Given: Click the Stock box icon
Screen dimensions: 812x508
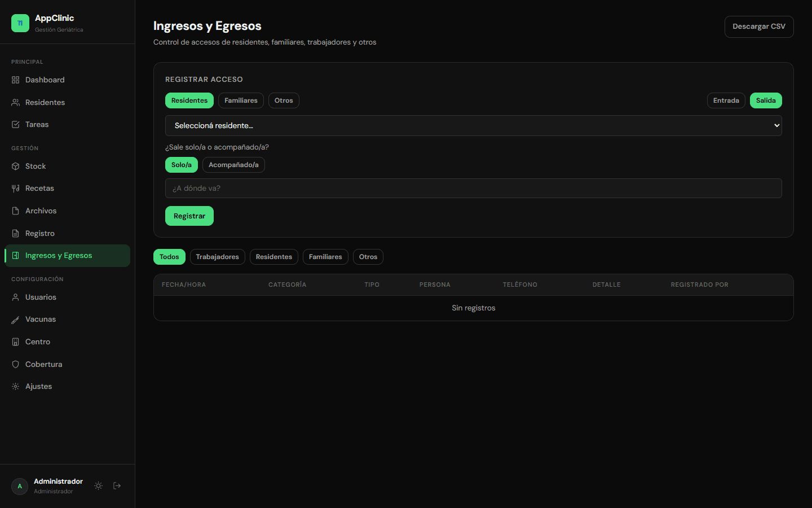Looking at the screenshot, I should tap(16, 167).
